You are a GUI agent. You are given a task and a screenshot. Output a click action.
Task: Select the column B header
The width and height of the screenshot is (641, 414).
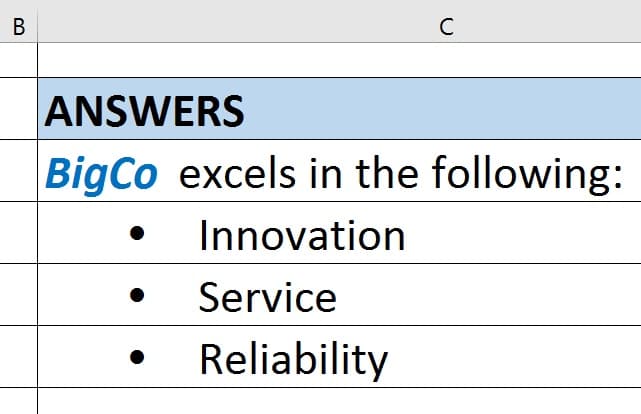18,21
